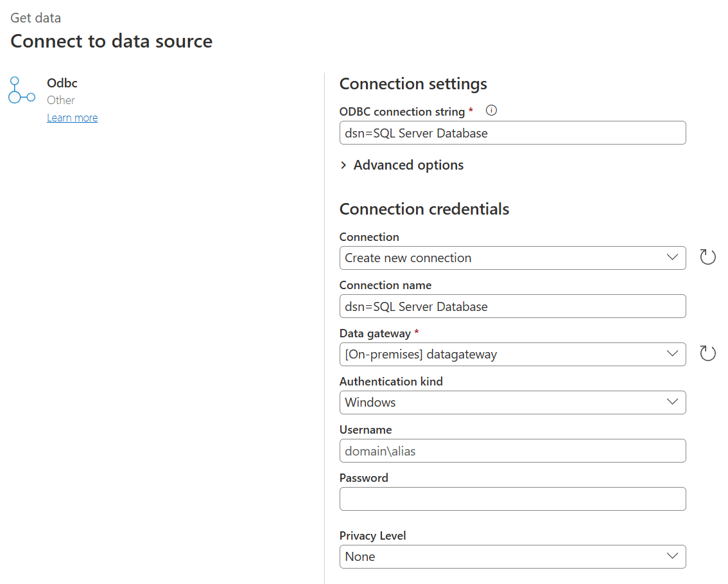Click the info icon beside ODBC connection string
The height and width of the screenshot is (584, 728).
pyautogui.click(x=491, y=111)
